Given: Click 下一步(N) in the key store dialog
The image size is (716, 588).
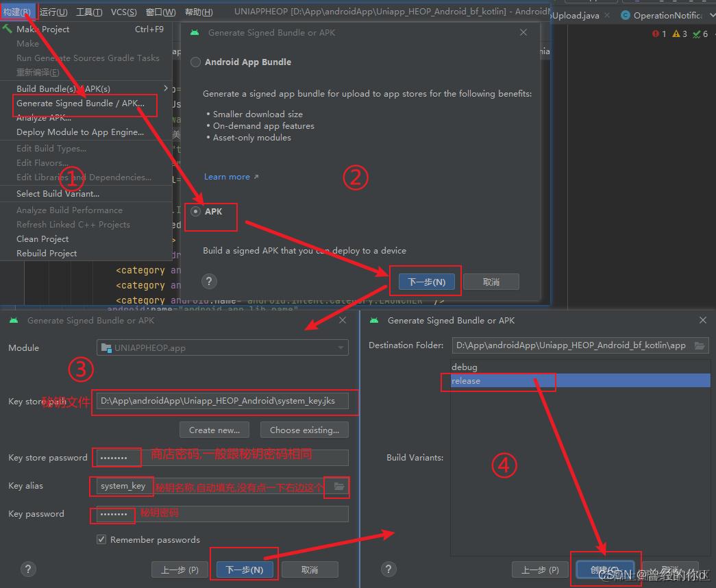Looking at the screenshot, I should point(245,569).
